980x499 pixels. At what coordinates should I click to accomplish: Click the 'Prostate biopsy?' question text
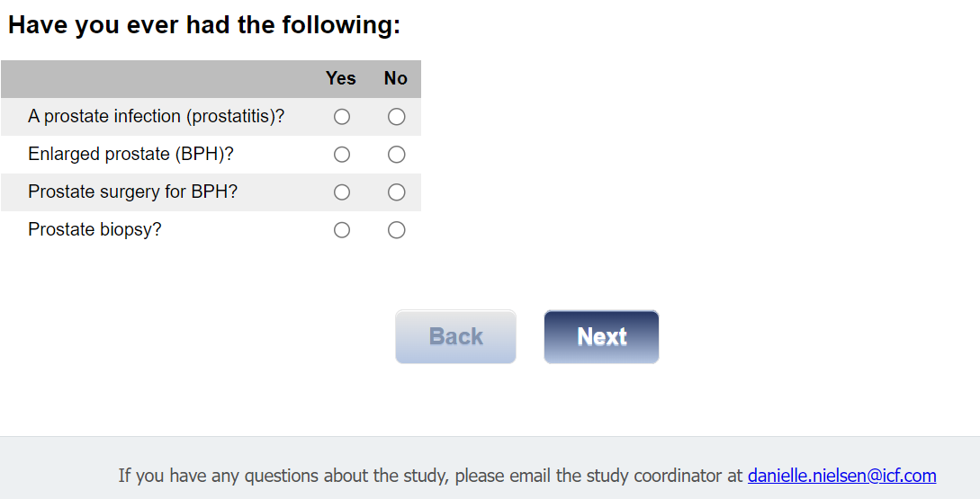click(x=94, y=230)
